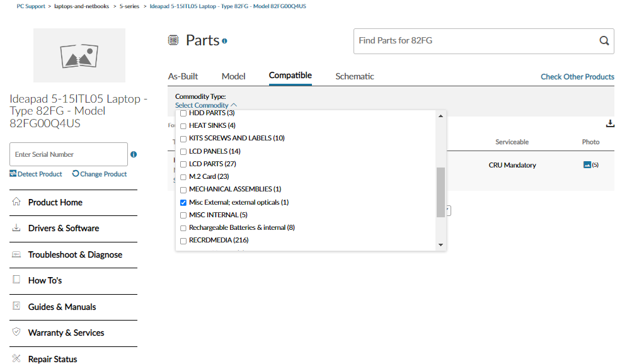This screenshot has width=627, height=364.
Task: Collapse the Select Commodity dropdown
Action: 206,105
